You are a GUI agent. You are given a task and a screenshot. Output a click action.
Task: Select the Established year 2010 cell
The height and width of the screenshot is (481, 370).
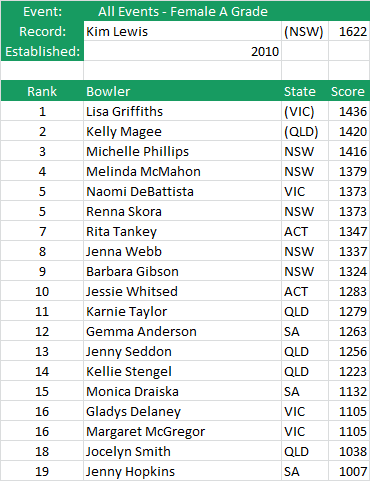(182, 51)
